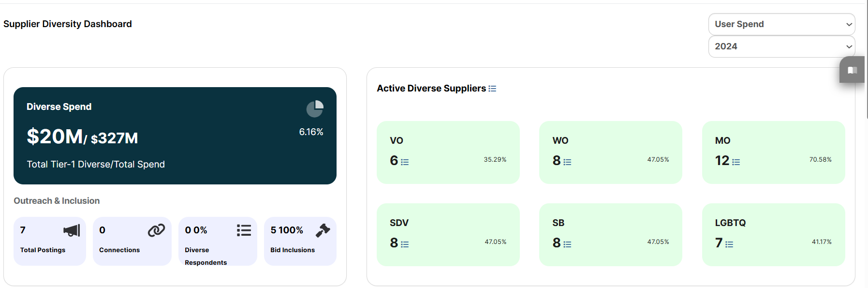The width and height of the screenshot is (868, 288).
Task: Click the Total Postings card label
Action: click(x=43, y=250)
